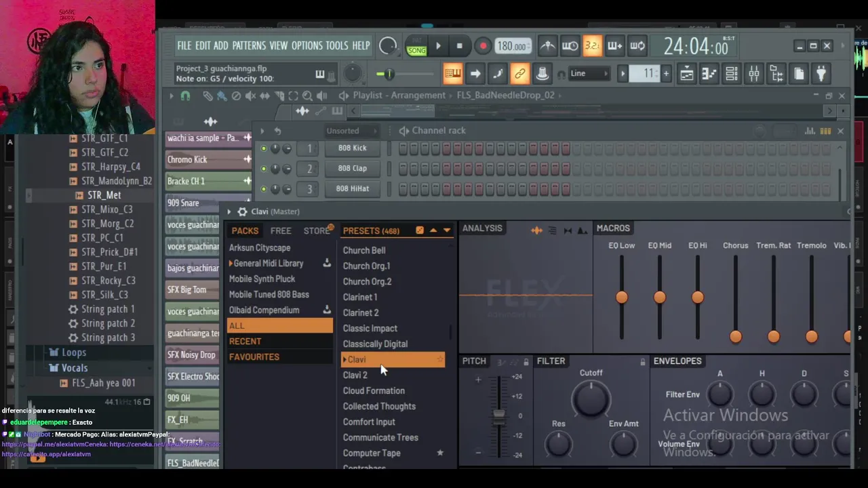Toggle mute light for 808 Clap channel
The height and width of the screenshot is (488, 868).
264,169
